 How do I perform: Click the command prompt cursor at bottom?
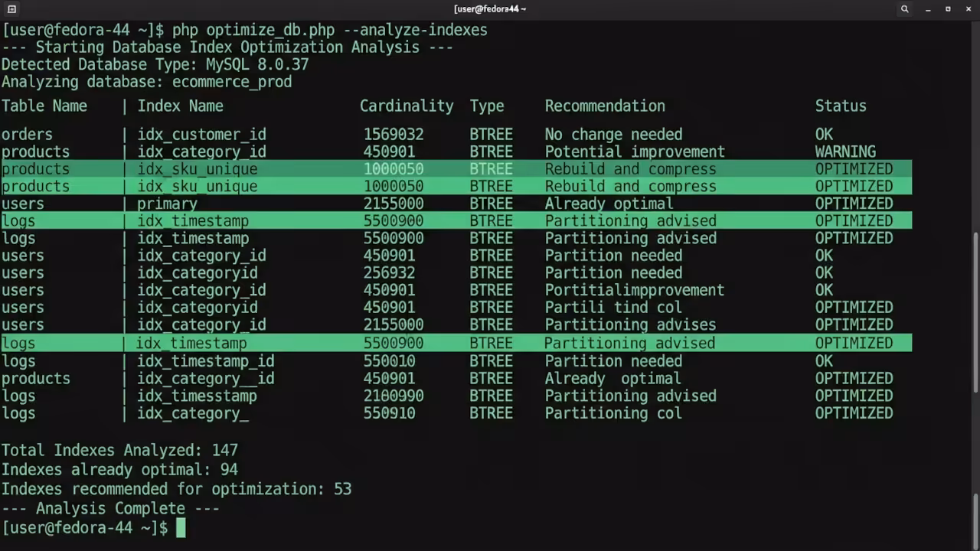(x=181, y=528)
